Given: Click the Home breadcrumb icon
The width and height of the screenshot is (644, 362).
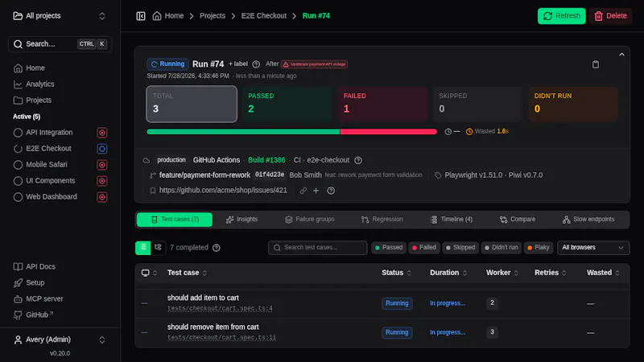Looking at the screenshot, I should [157, 16].
